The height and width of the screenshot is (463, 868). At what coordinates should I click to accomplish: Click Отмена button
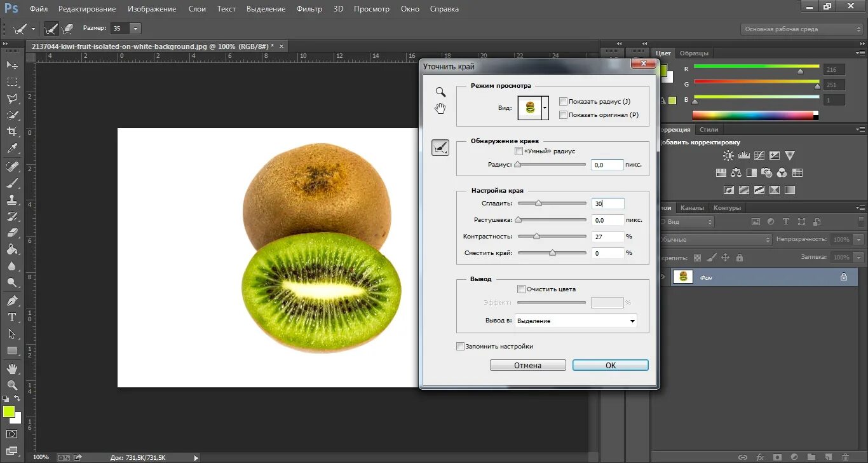[x=528, y=365]
